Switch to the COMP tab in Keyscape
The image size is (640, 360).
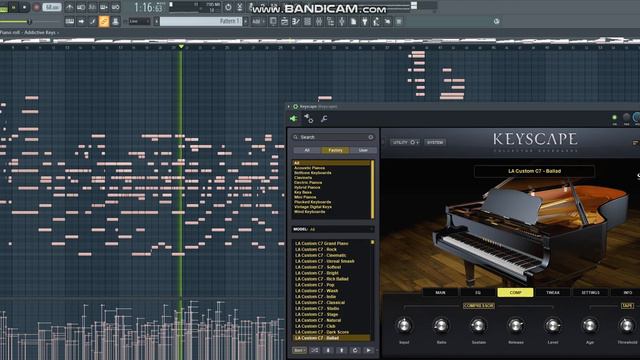point(515,293)
